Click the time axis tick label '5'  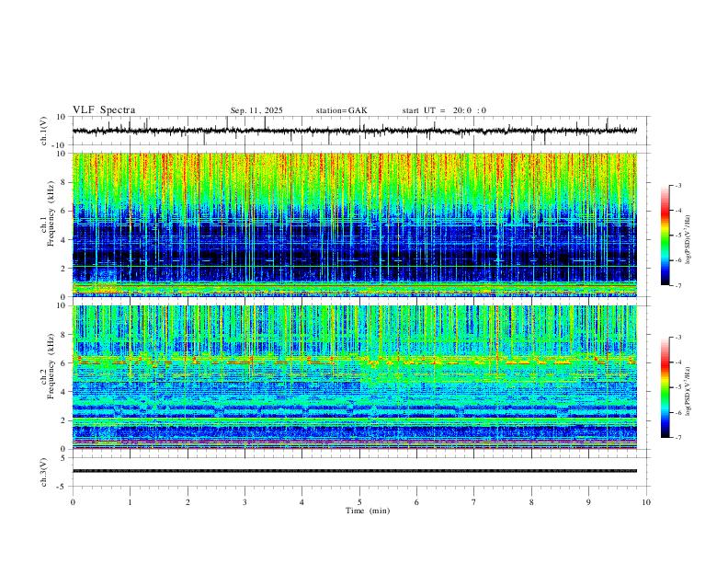359,502
